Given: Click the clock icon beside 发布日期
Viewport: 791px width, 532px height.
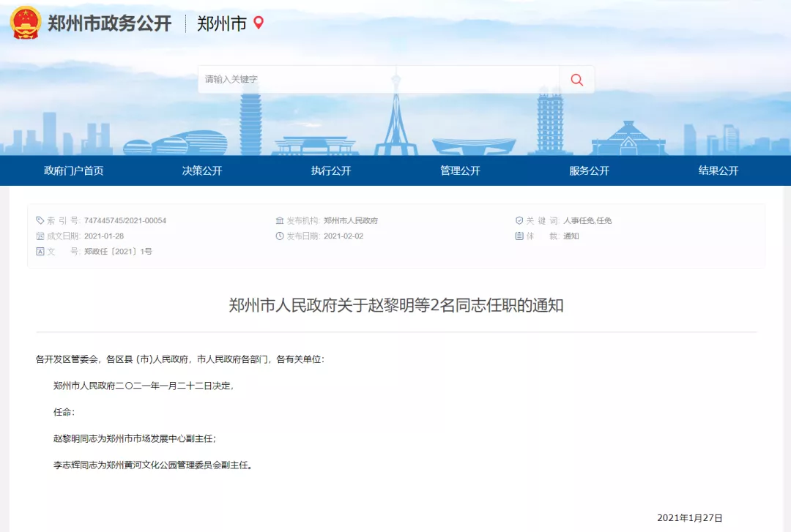Looking at the screenshot, I should [279, 236].
